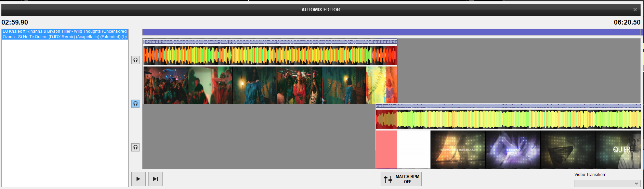
Task: Click the white blank frame in second track video
Action: point(413,149)
